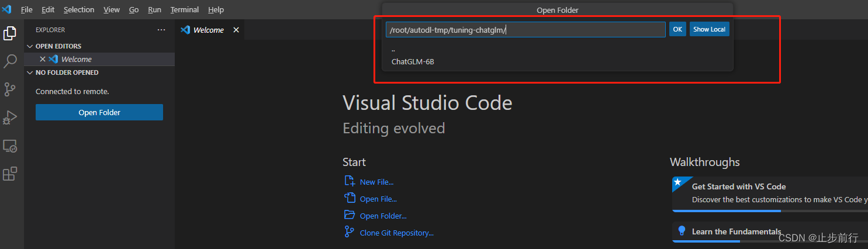Image resolution: width=868 pixels, height=249 pixels.
Task: Open the Help menu
Action: tap(216, 9)
